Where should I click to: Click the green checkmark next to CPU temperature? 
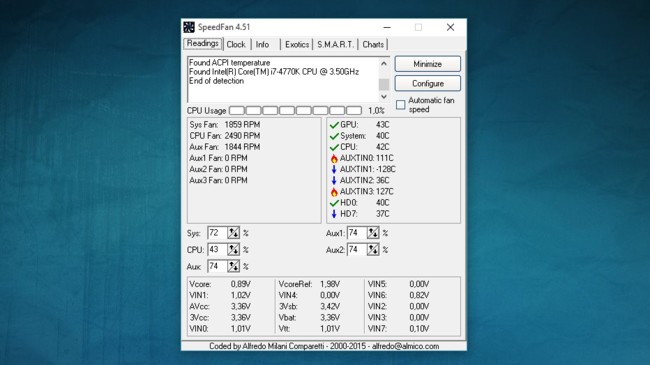point(334,147)
